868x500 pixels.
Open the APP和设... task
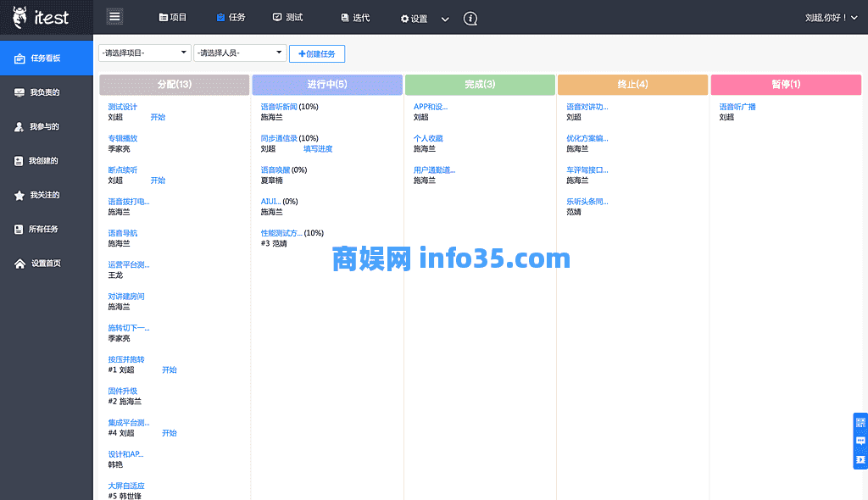click(x=430, y=107)
